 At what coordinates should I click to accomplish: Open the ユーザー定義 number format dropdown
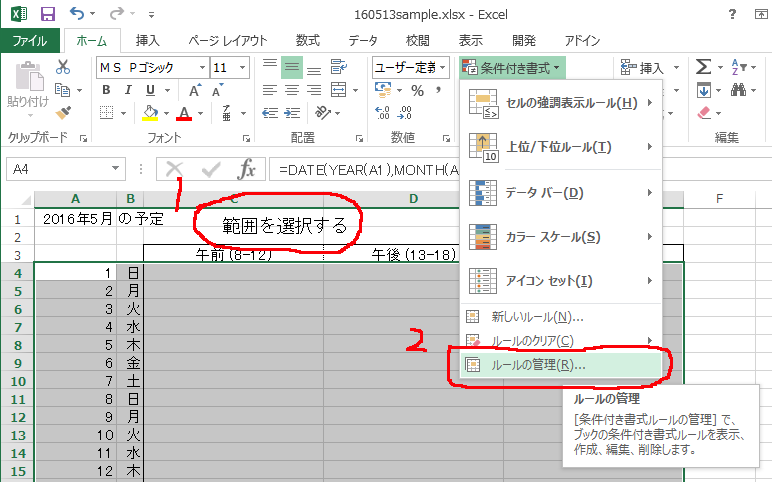click(444, 67)
